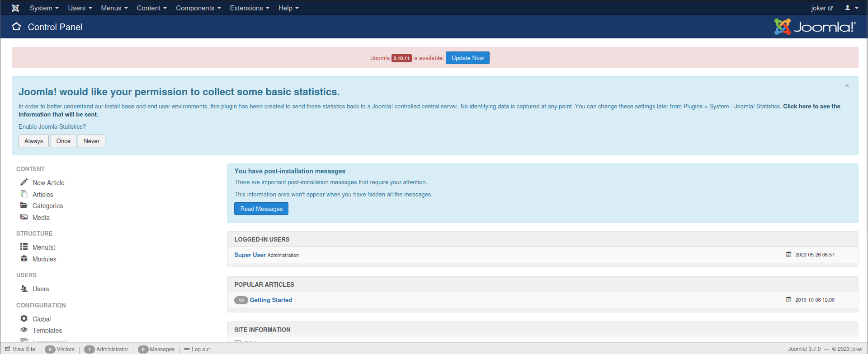Image resolution: width=868 pixels, height=354 pixels.
Task: Open the Users link in the sidebar
Action: (x=41, y=289)
